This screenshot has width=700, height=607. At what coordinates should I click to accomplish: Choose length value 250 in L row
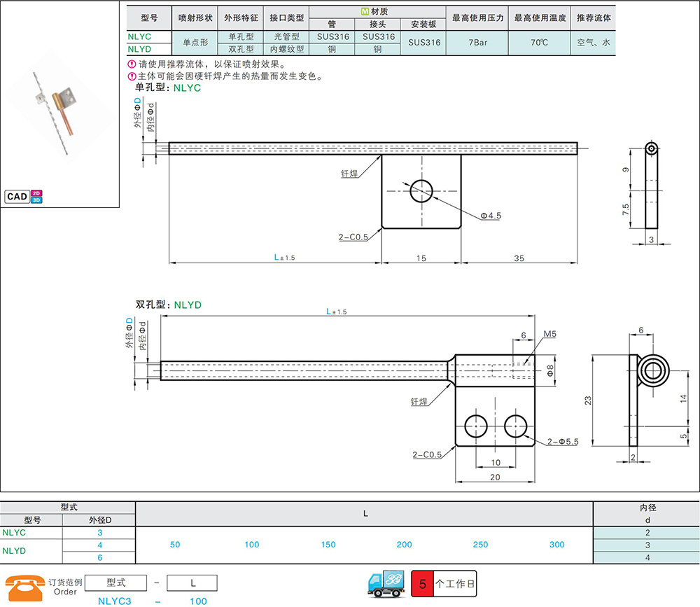coord(480,545)
